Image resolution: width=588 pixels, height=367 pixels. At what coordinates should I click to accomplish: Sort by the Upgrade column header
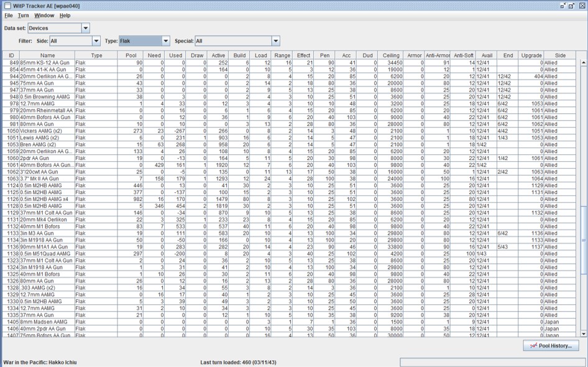[x=531, y=55]
